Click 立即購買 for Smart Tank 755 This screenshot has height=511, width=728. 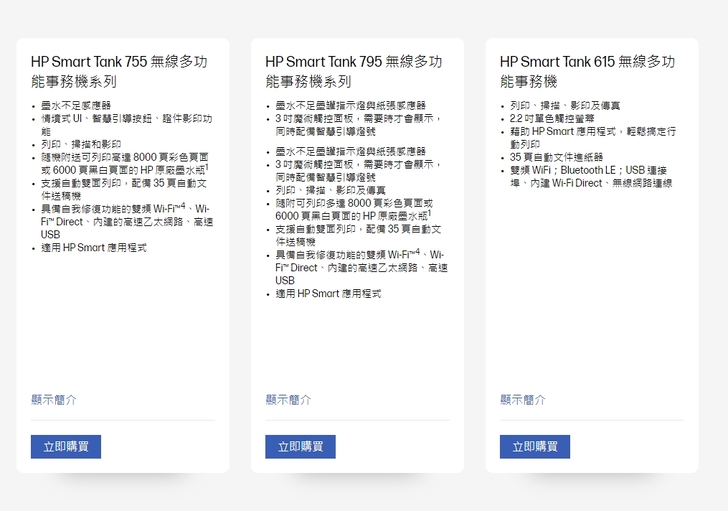(66, 446)
